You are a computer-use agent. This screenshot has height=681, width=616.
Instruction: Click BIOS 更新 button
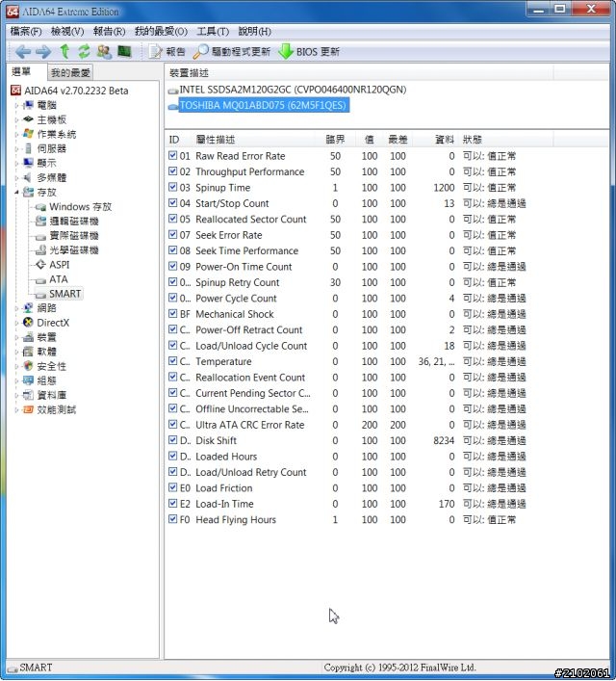[x=309, y=52]
